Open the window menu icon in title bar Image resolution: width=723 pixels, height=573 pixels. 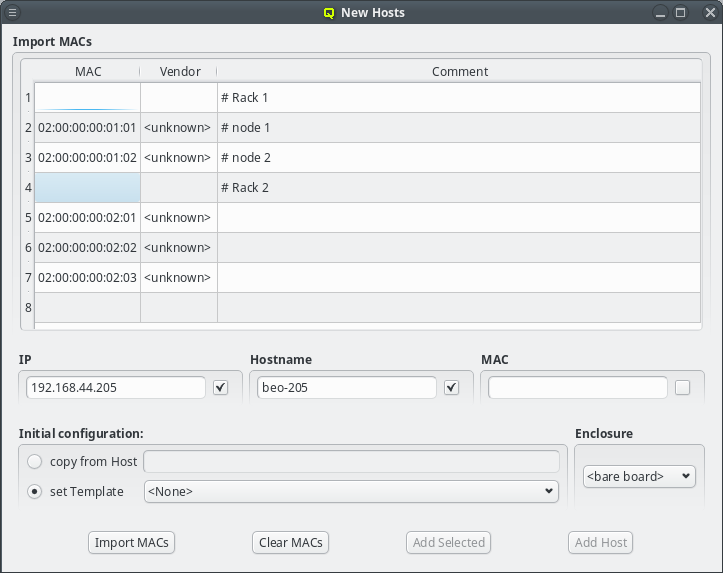click(12, 13)
